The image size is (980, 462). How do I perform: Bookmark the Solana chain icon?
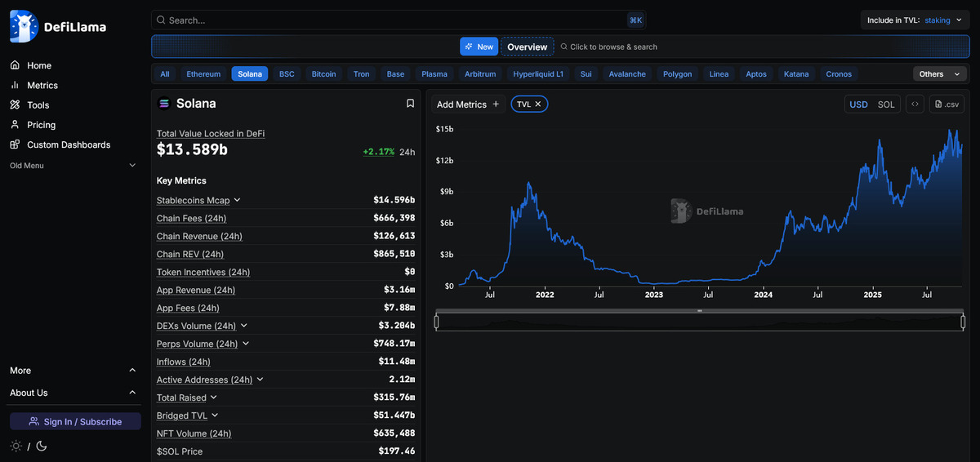(410, 104)
